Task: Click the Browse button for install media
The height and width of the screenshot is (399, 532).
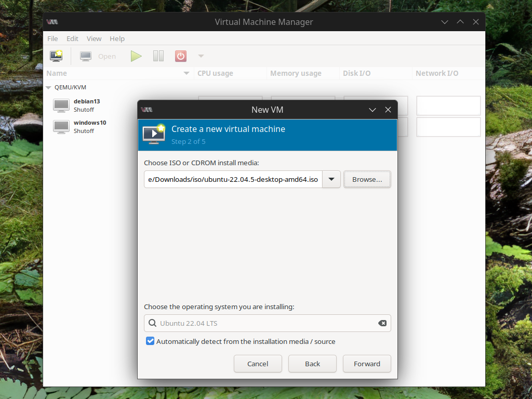Action: pyautogui.click(x=367, y=179)
